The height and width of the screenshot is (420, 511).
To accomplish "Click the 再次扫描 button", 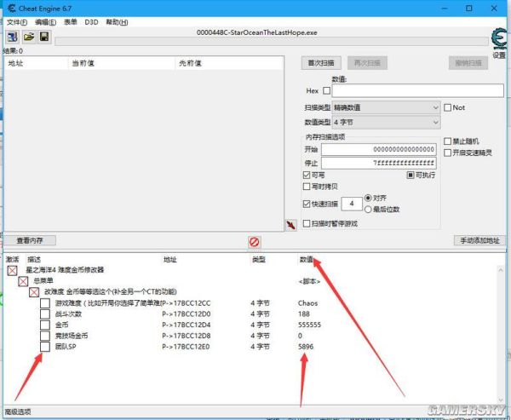I will pyautogui.click(x=367, y=63).
